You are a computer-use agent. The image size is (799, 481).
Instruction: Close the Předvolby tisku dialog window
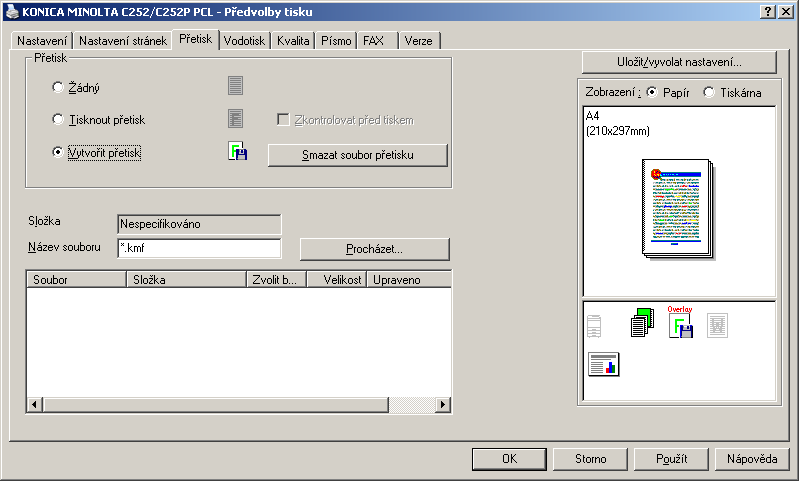[786, 12]
